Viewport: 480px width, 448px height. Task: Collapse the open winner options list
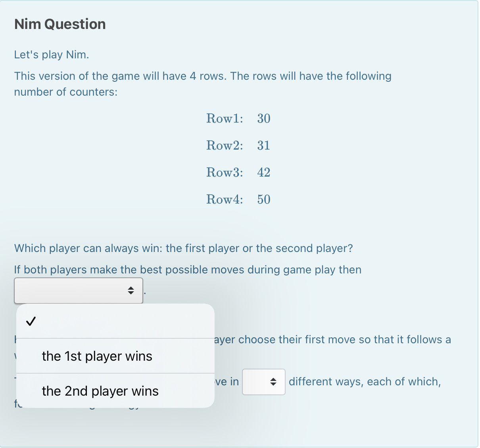78,290
